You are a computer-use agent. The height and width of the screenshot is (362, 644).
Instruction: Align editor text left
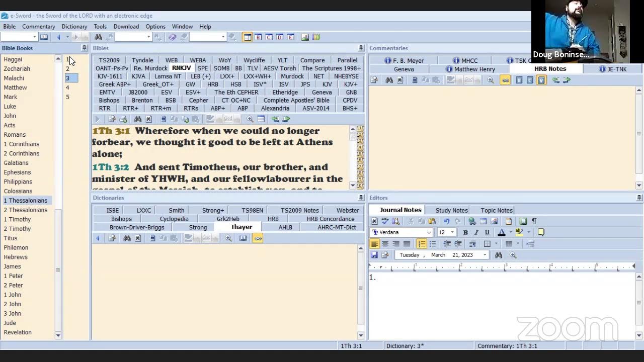click(374, 244)
